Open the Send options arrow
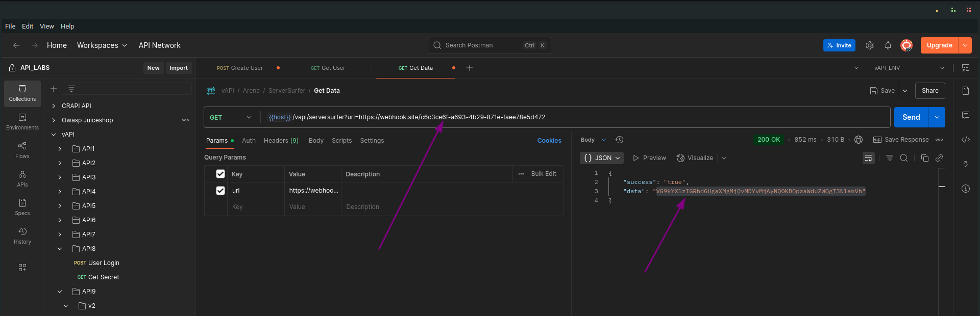980x316 pixels. pos(937,117)
